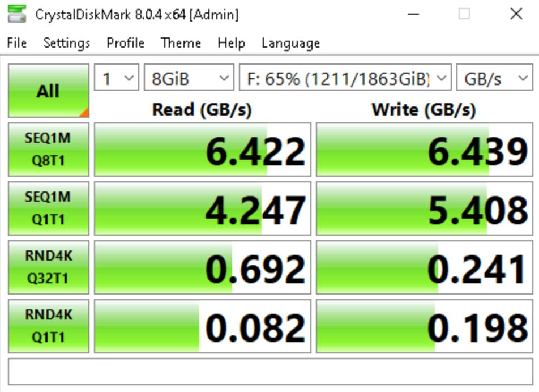Click the Write (GB/s) column header
The image size is (539, 392).
point(424,110)
